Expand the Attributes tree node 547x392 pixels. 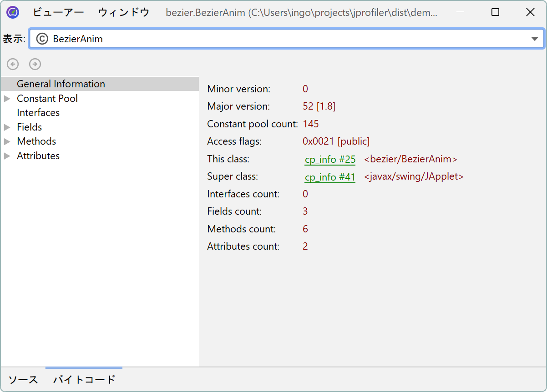pyautogui.click(x=7, y=156)
